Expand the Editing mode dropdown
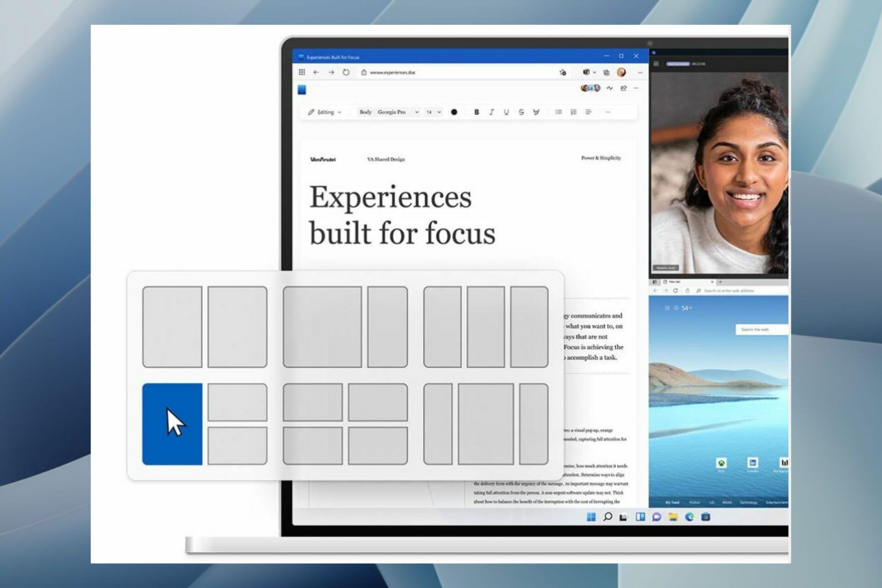 coord(325,112)
